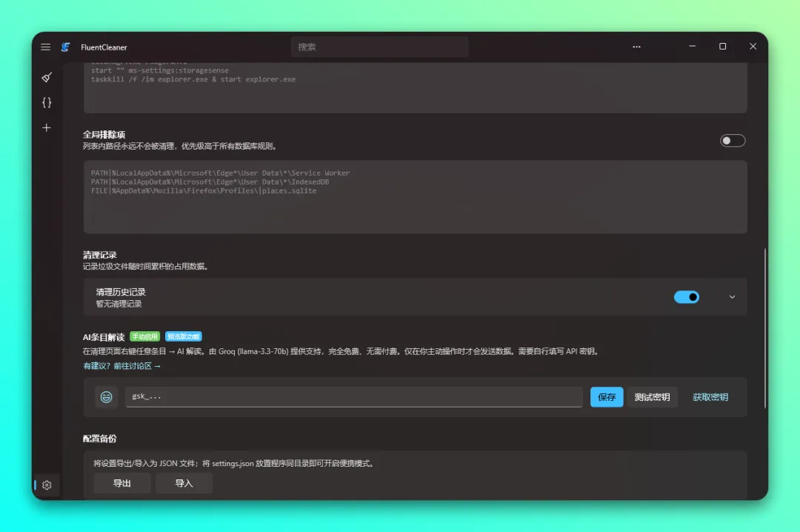Click the 配置备份 heading
The image size is (800, 532).
pos(100,439)
